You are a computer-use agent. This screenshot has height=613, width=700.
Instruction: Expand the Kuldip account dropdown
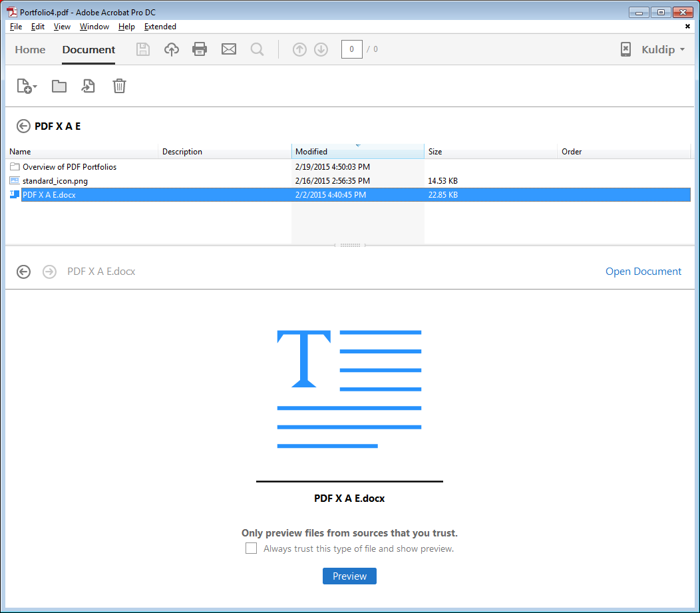tap(663, 49)
